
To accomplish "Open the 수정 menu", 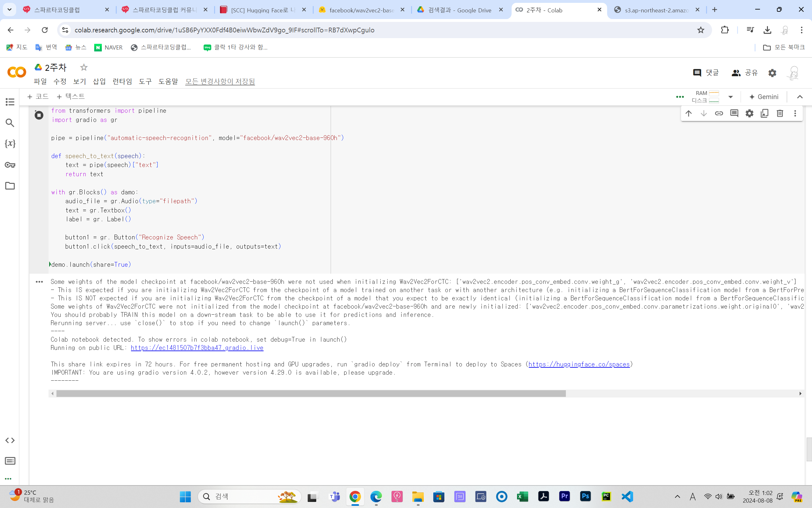I will (x=60, y=81).
